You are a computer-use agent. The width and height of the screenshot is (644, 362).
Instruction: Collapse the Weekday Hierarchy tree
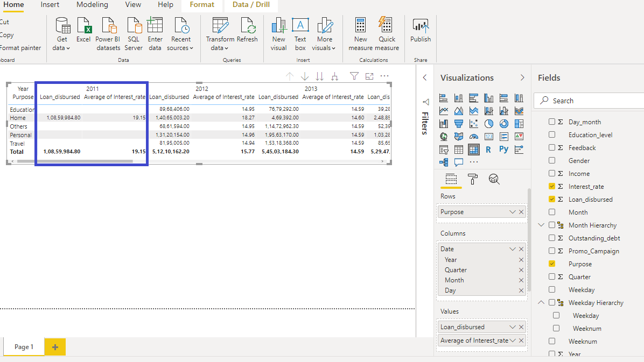tap(541, 303)
